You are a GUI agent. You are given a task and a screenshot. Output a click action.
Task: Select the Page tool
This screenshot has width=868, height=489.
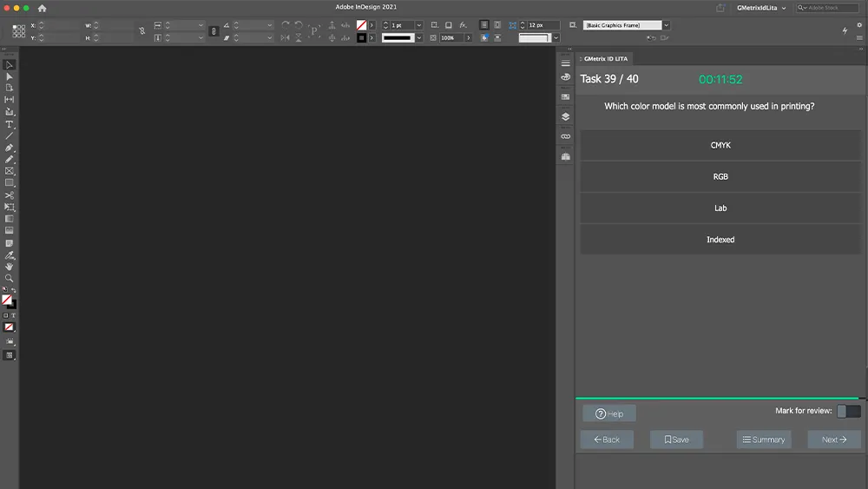[x=10, y=88]
